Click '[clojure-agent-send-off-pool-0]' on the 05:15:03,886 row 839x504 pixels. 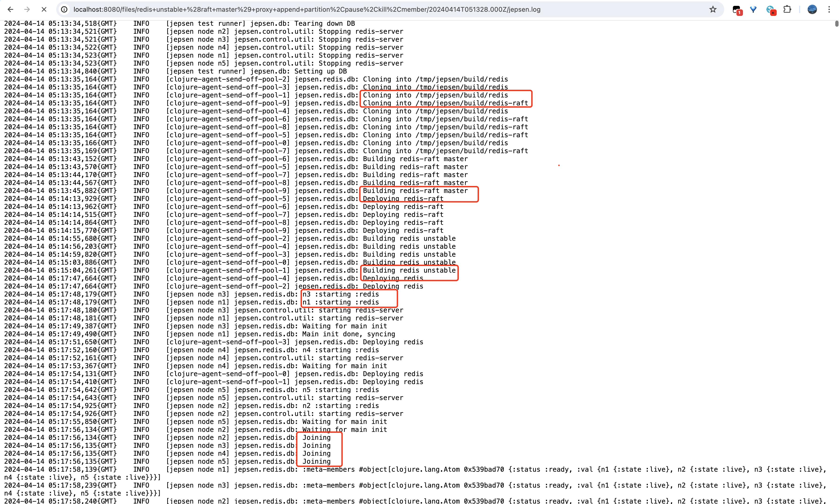click(x=228, y=263)
